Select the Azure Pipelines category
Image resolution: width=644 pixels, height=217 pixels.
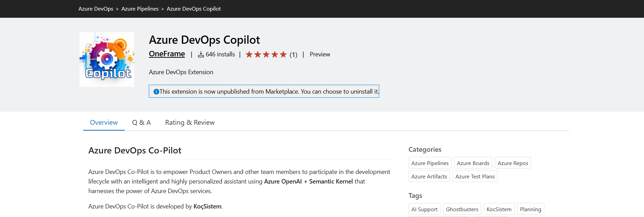pos(430,163)
